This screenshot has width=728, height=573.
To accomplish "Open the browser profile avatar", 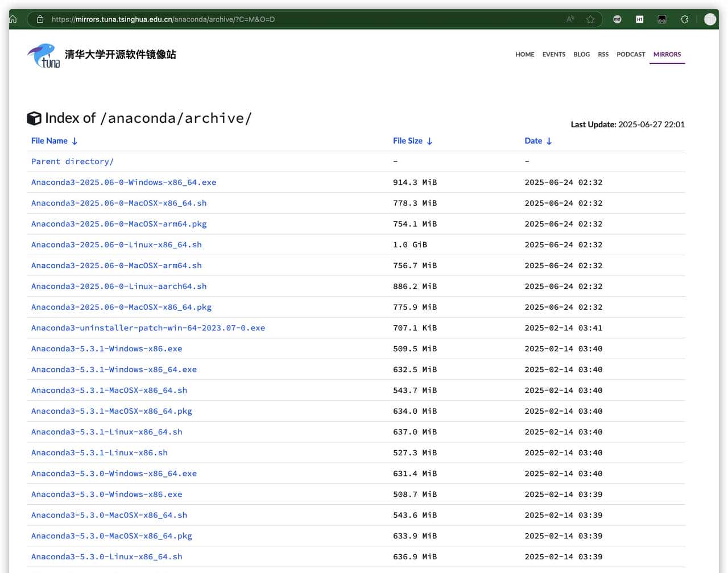I will 709,19.
